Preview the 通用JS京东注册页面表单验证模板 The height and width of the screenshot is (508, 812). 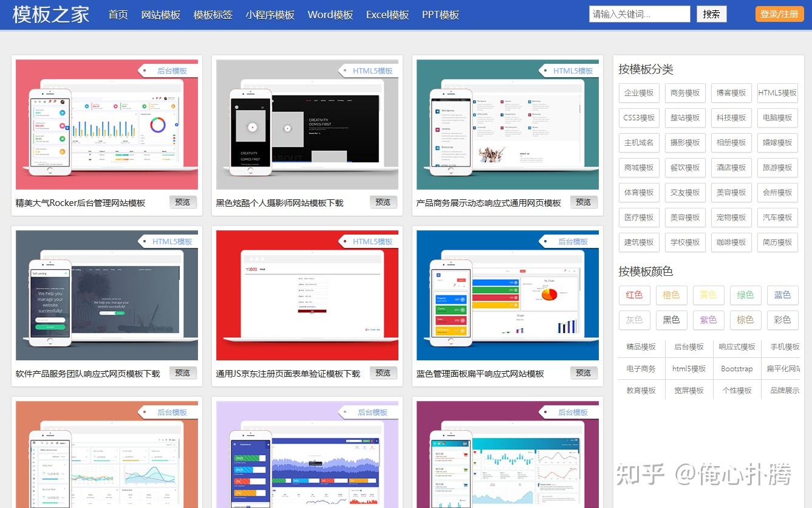point(383,373)
